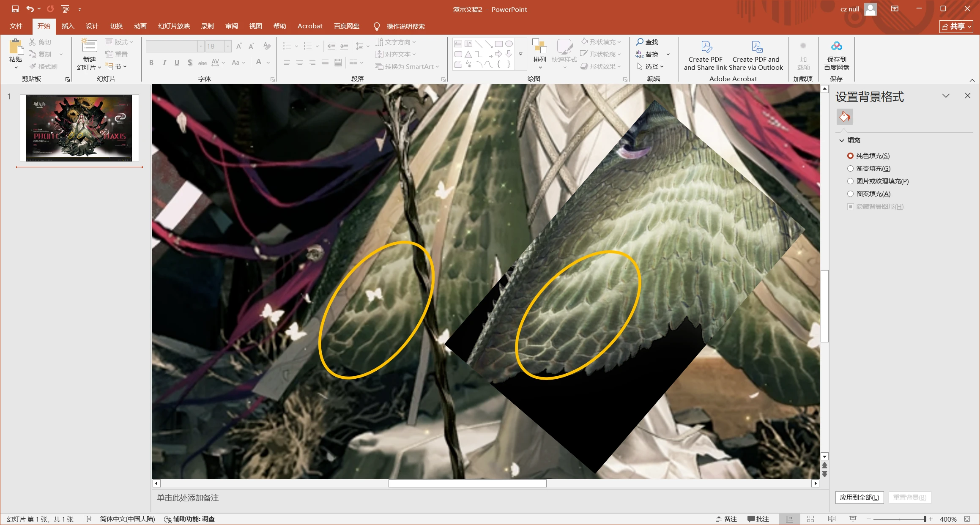The width and height of the screenshot is (980, 525).
Task: Switch to the Transitions (切换) tab
Action: click(x=116, y=26)
